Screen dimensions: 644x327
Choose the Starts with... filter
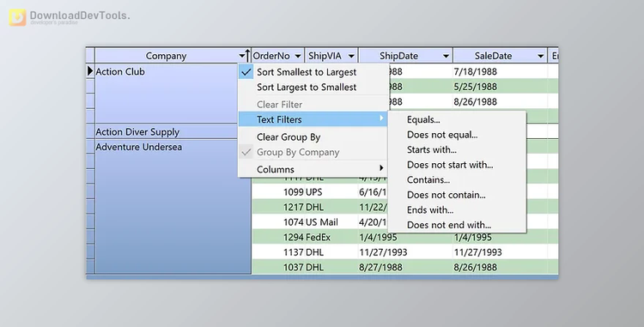[x=457, y=149]
